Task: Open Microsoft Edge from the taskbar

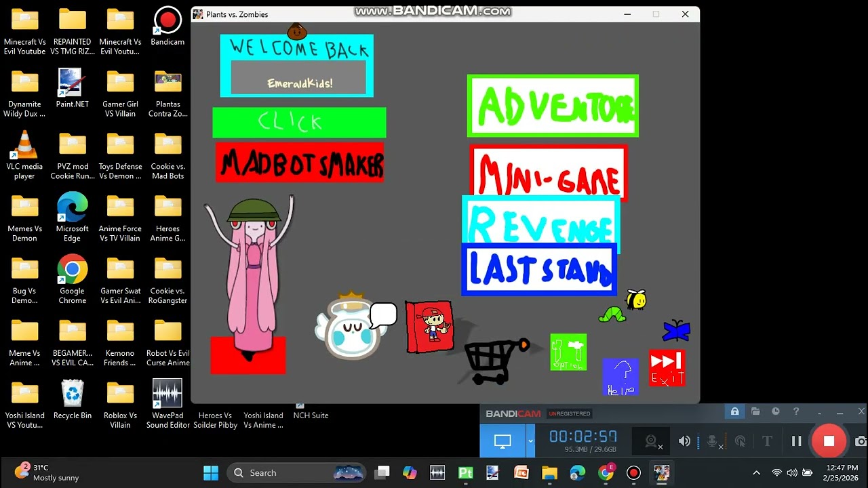Action: pos(577,472)
